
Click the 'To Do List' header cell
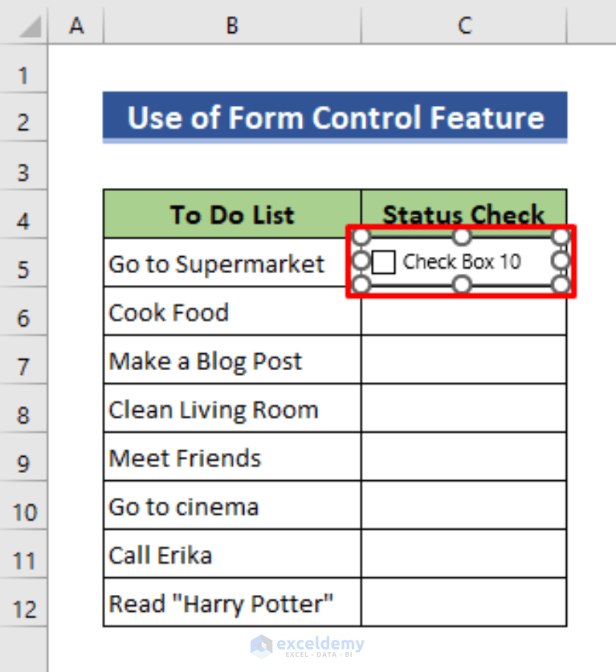point(231,214)
